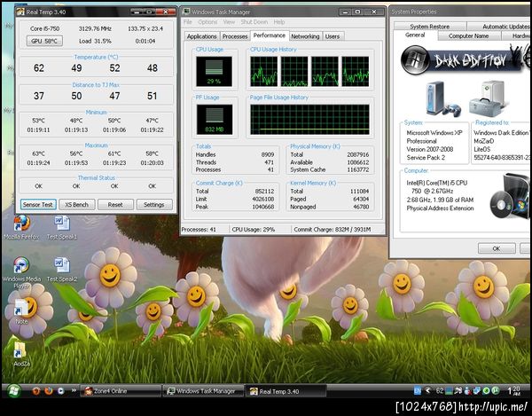Open the Help menu in Task Manager
Screen dimensions: 532x416
(279, 22)
